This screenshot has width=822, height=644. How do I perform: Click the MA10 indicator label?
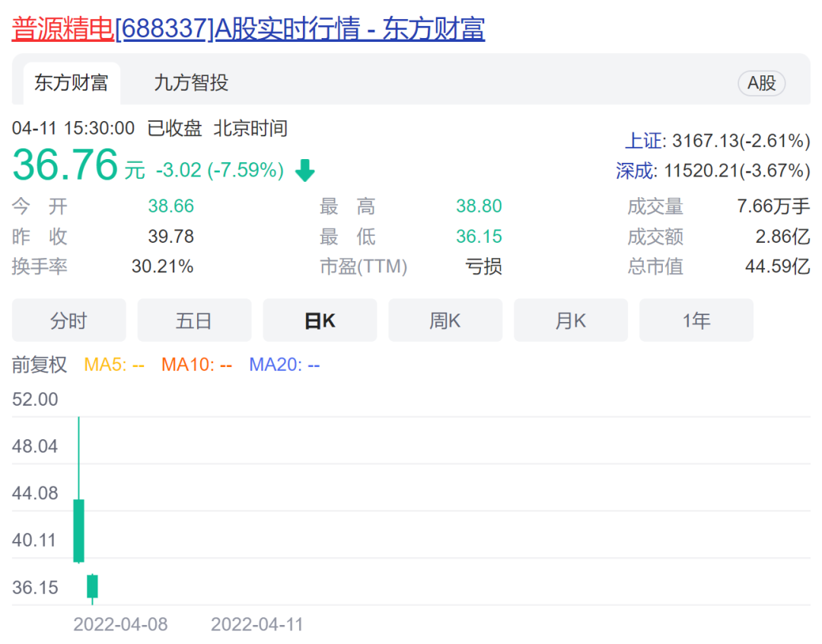196,365
